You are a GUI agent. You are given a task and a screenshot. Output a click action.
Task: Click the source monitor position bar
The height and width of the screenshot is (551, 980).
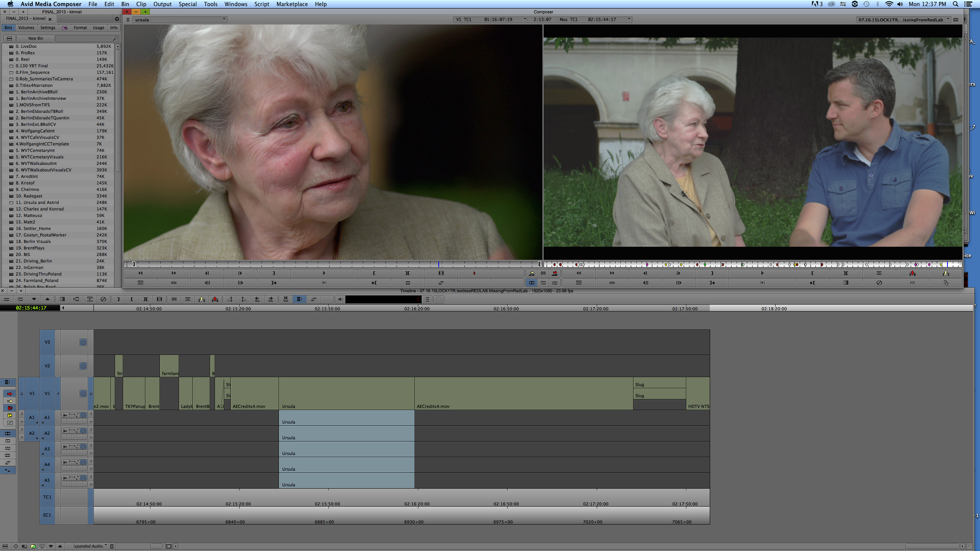click(333, 264)
